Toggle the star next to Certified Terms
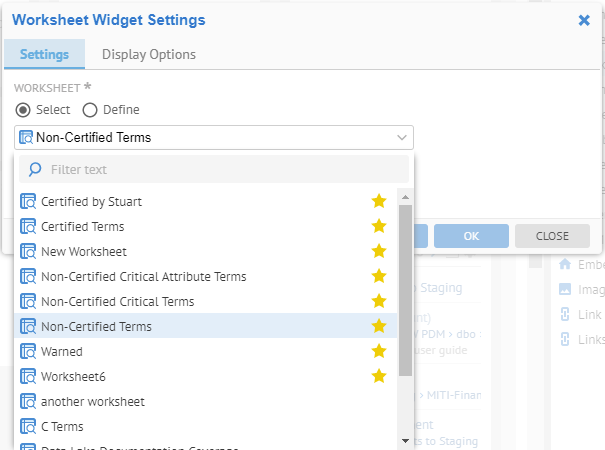 (x=379, y=226)
